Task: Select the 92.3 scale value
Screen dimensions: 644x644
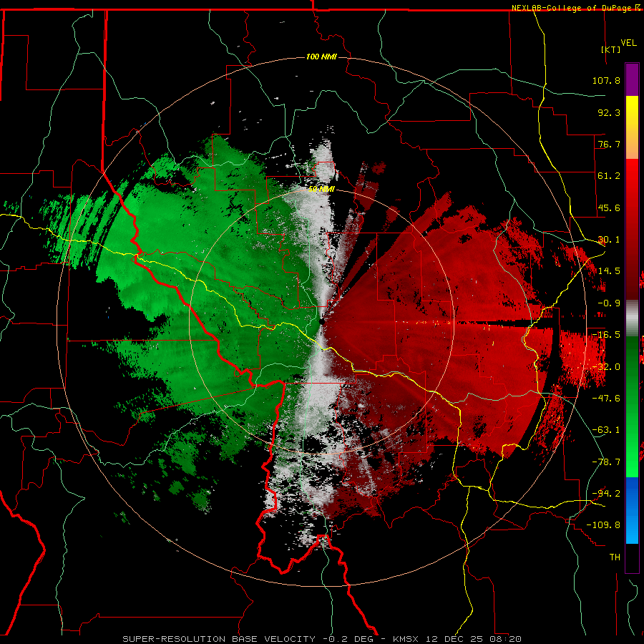Action: click(609, 112)
